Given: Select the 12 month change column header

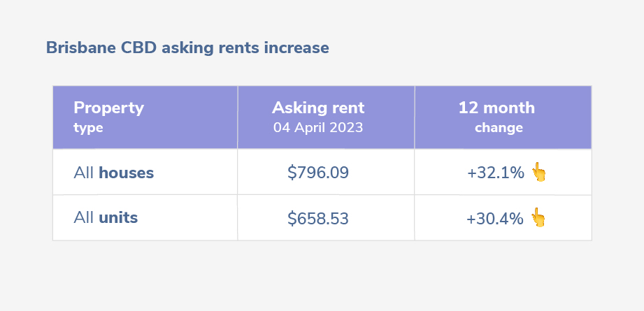Looking at the screenshot, I should point(503,117).
